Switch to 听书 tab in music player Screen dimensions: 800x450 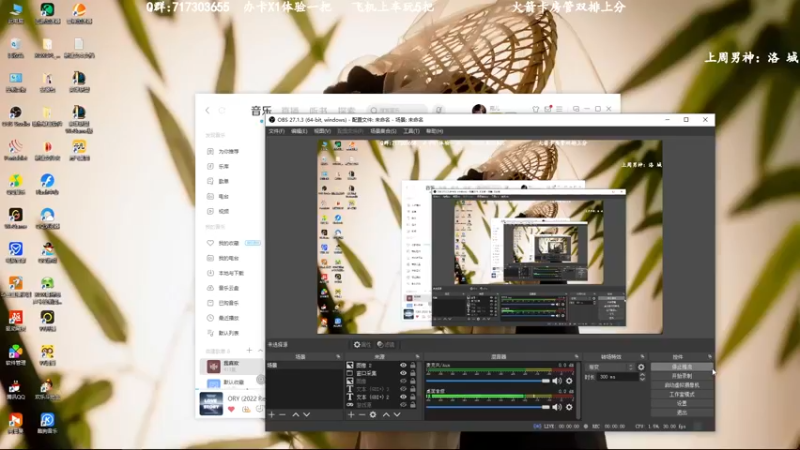318,111
